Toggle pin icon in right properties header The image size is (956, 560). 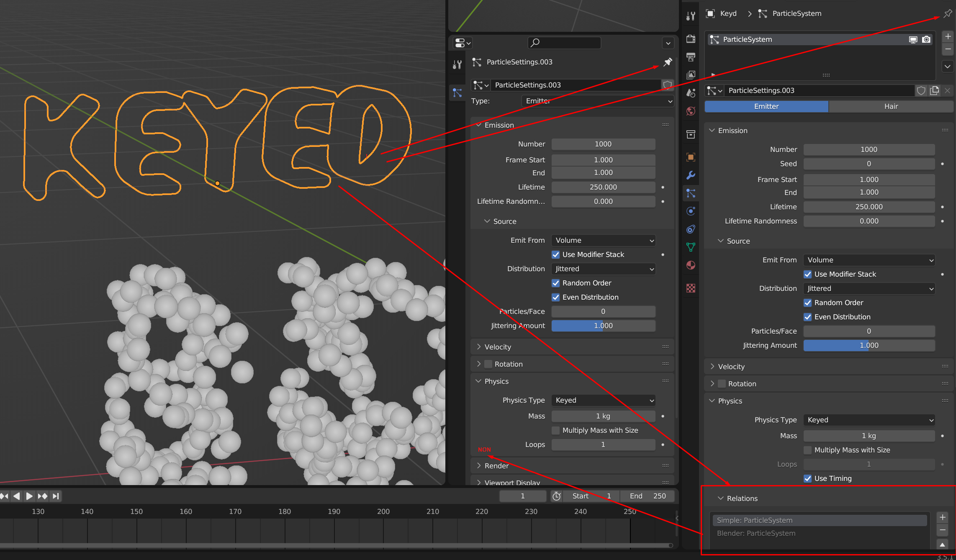pos(948,13)
